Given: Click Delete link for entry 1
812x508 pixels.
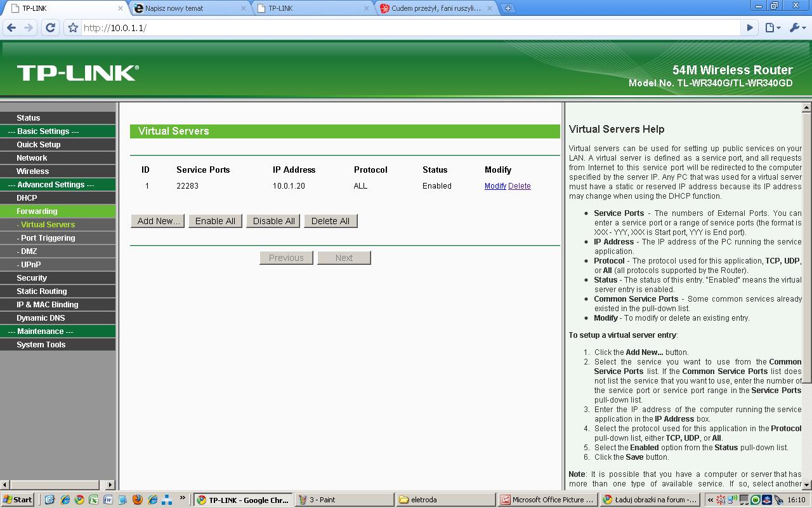Looking at the screenshot, I should pyautogui.click(x=520, y=186).
